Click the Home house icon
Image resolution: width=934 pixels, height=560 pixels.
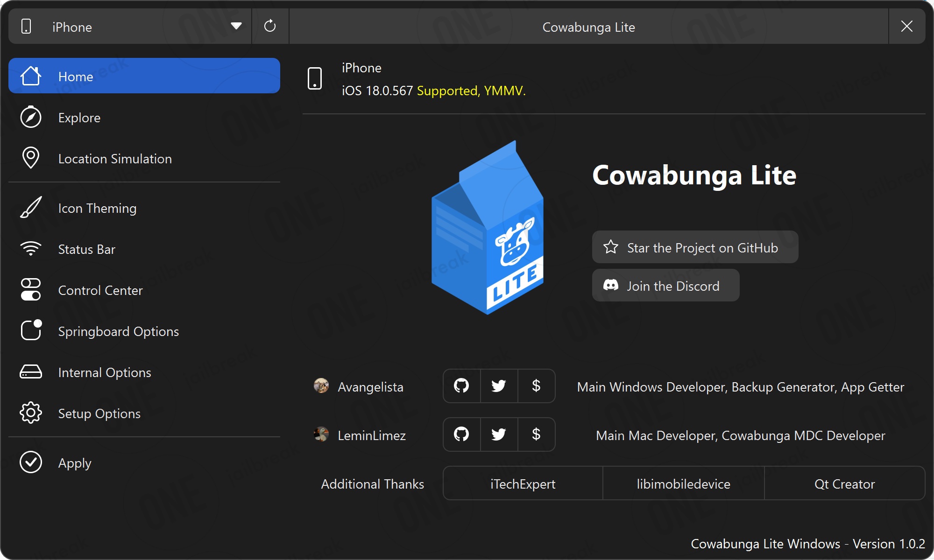pos(31,76)
